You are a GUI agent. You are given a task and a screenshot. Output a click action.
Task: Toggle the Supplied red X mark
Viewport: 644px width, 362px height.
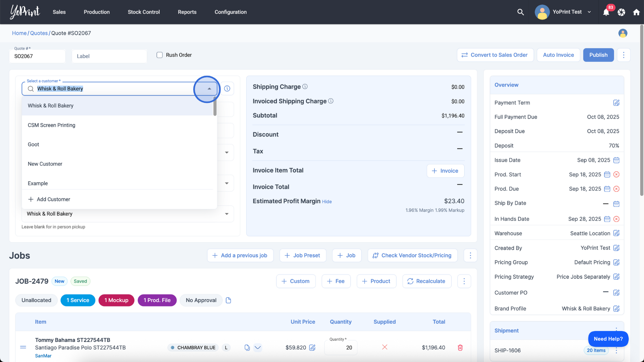click(x=385, y=347)
